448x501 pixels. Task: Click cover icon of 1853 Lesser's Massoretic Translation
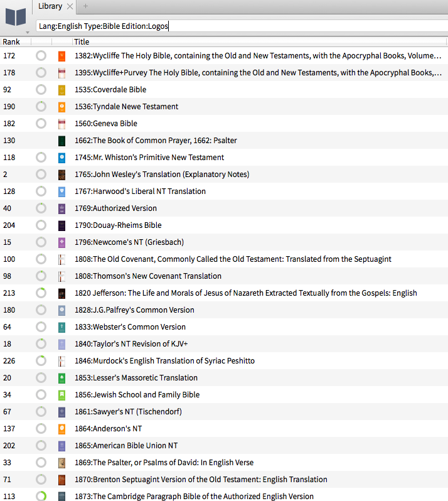[61, 378]
